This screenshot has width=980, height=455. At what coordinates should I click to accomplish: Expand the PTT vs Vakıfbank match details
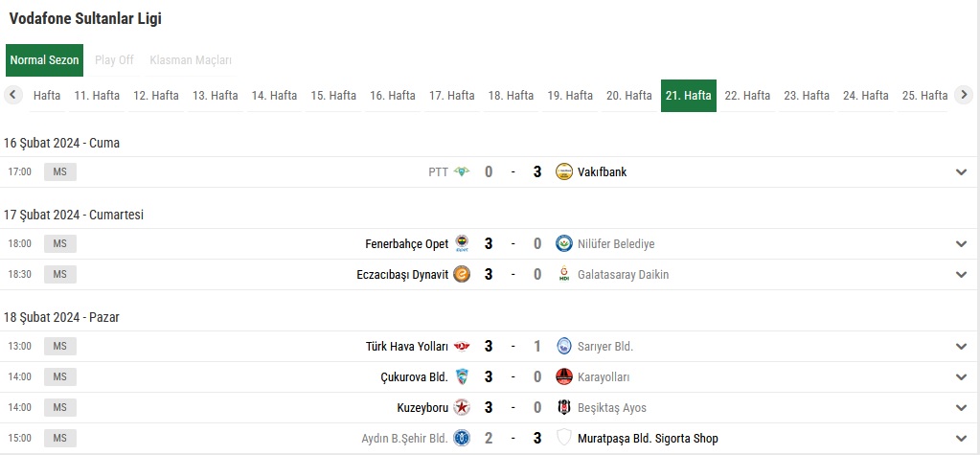point(961,171)
